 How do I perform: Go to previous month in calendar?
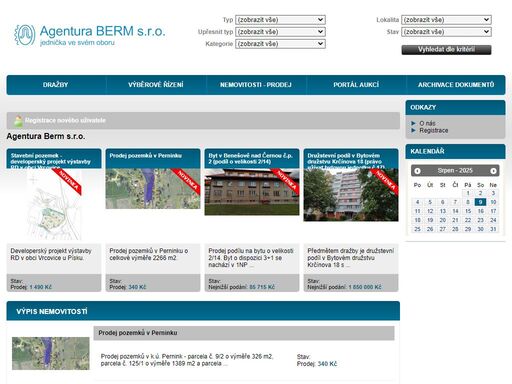tap(417, 171)
